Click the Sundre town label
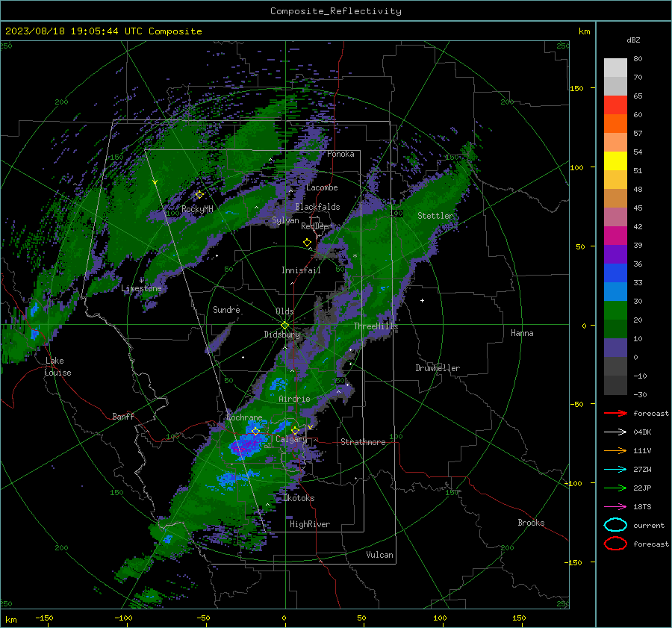The height and width of the screenshot is (628, 672). point(226,309)
